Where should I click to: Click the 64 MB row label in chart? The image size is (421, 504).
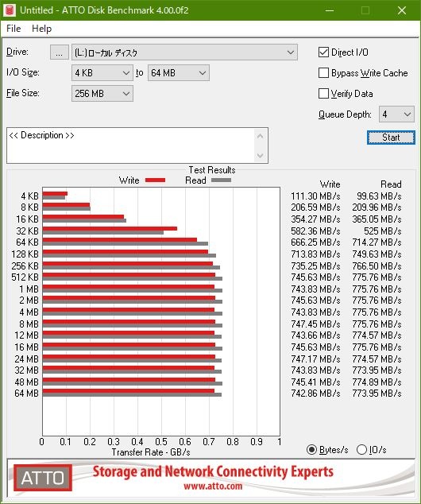27,394
